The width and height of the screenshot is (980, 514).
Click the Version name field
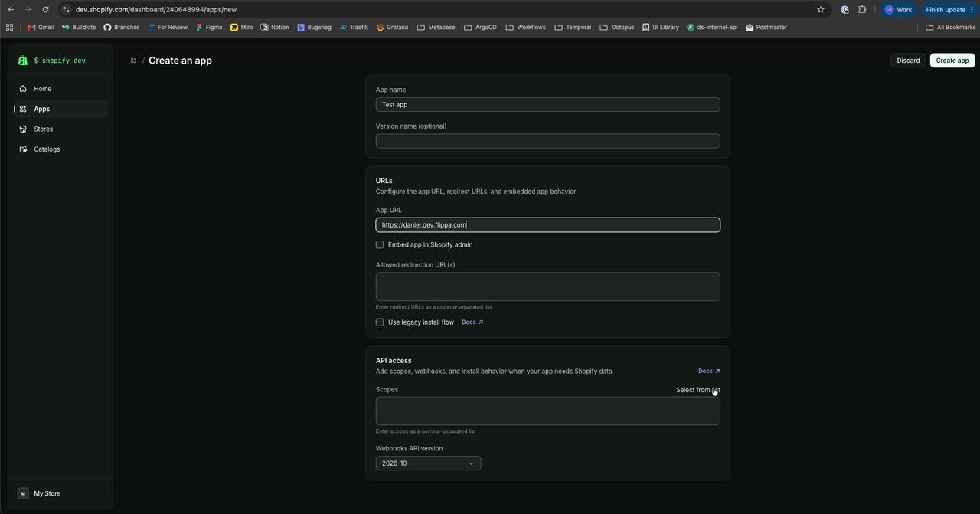coord(548,141)
